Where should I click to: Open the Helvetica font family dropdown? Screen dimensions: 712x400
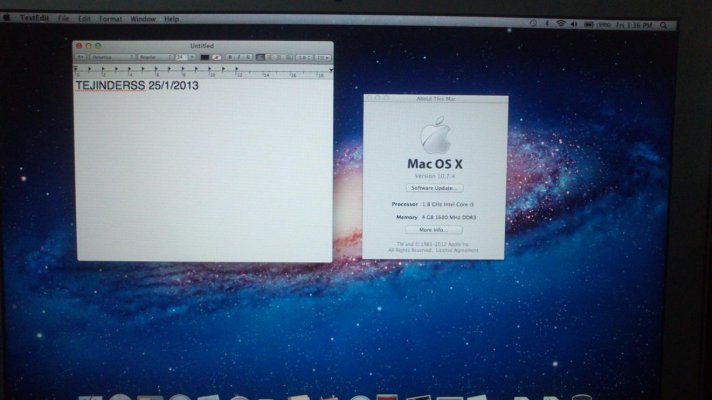[113, 57]
